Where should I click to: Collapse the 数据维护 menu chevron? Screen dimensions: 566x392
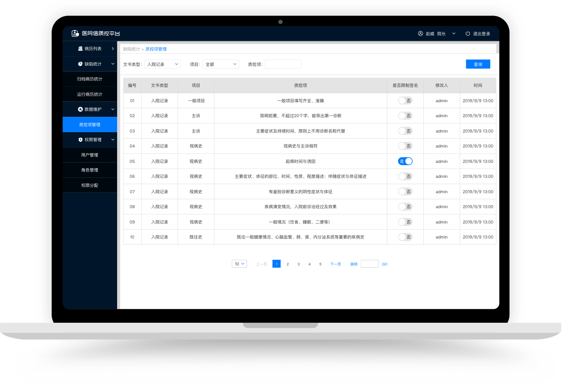pos(113,109)
